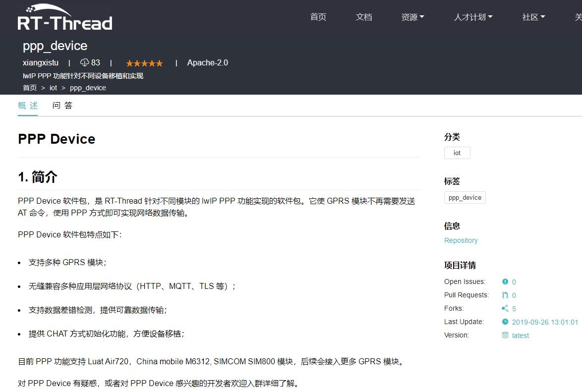Click bullet 无缝兼容多种应用层网络协议
Image resolution: width=582 pixels, height=392 pixels.
(x=132, y=286)
